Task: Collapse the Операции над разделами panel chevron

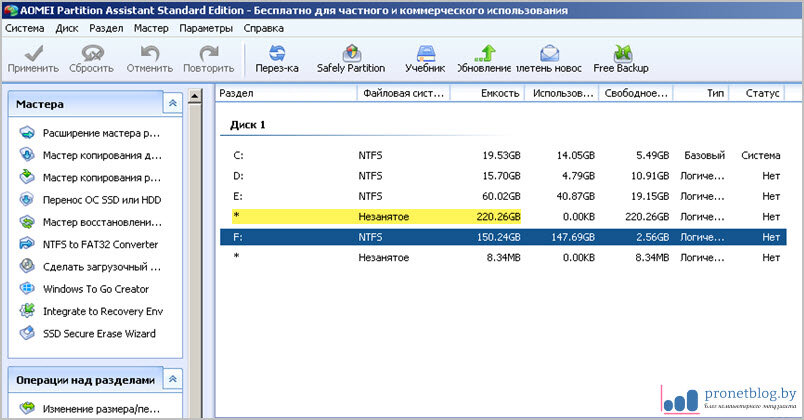Action: coord(173,379)
